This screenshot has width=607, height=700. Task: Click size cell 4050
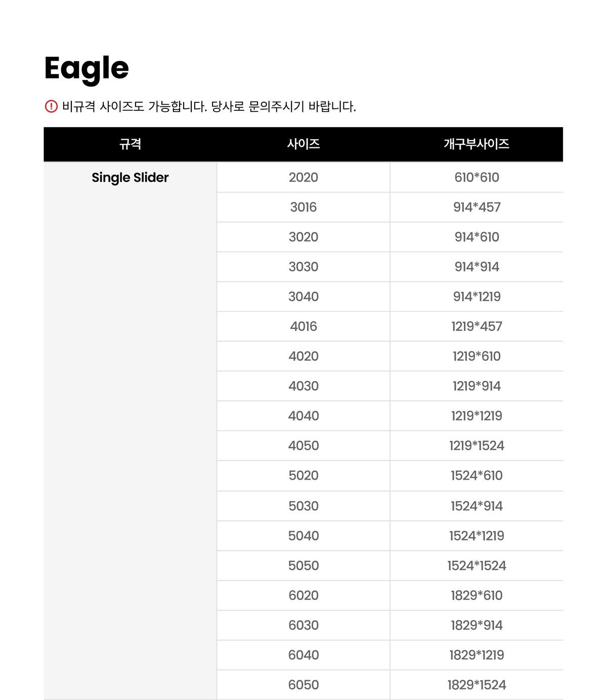[x=303, y=446]
